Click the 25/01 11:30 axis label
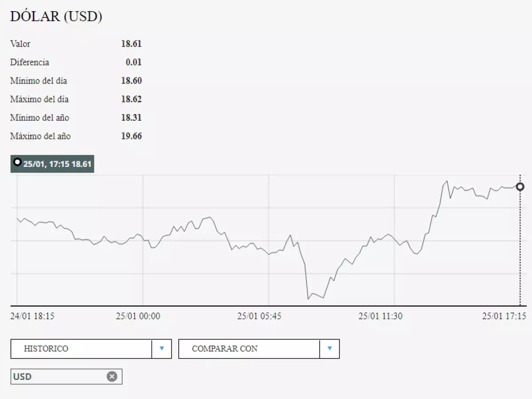 380,316
